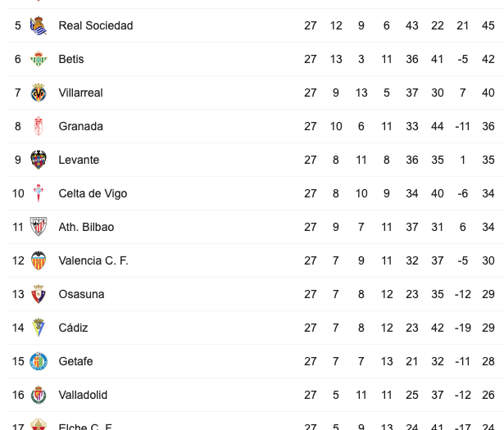The height and width of the screenshot is (430, 504).
Task: Click the Betis club crest
Action: [39, 59]
